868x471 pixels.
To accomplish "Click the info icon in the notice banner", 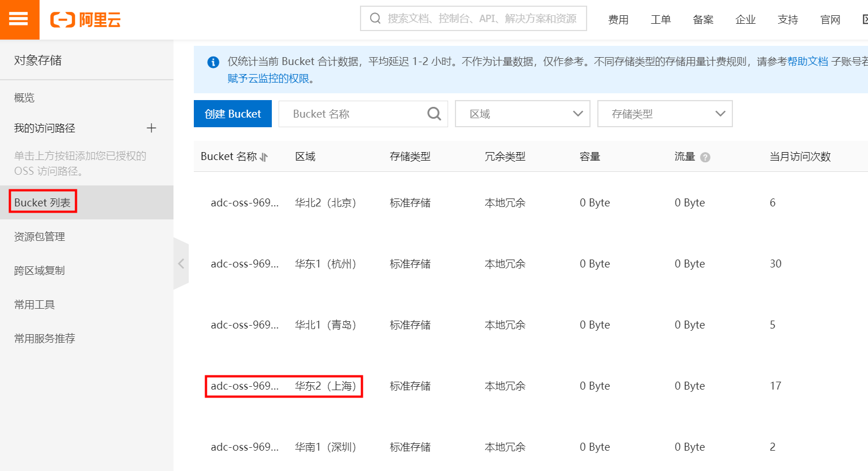I will tap(213, 62).
